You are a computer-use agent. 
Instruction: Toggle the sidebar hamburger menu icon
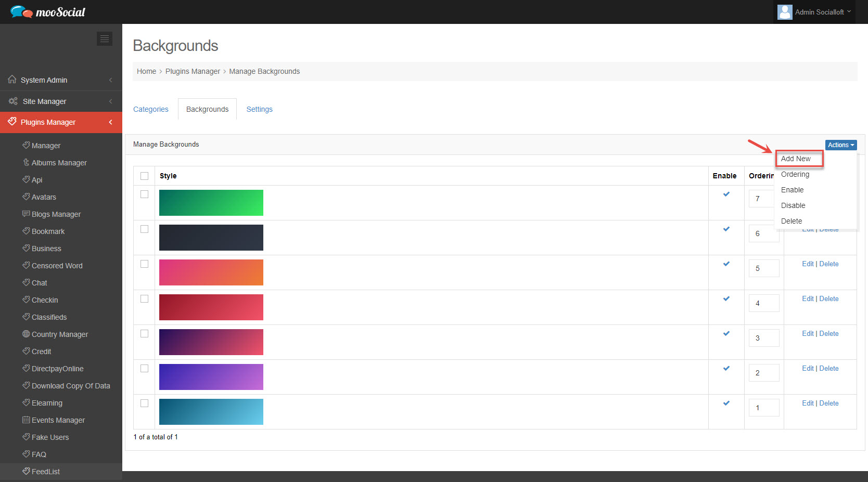pos(105,38)
